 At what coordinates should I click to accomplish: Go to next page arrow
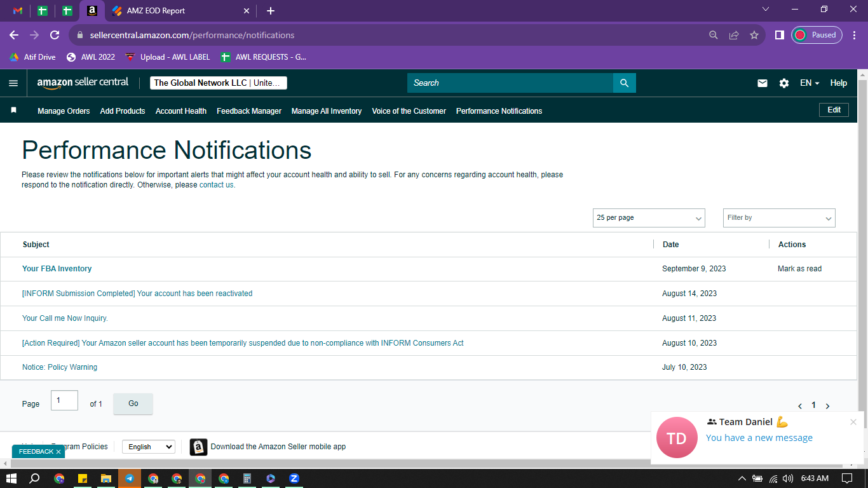coord(828,406)
